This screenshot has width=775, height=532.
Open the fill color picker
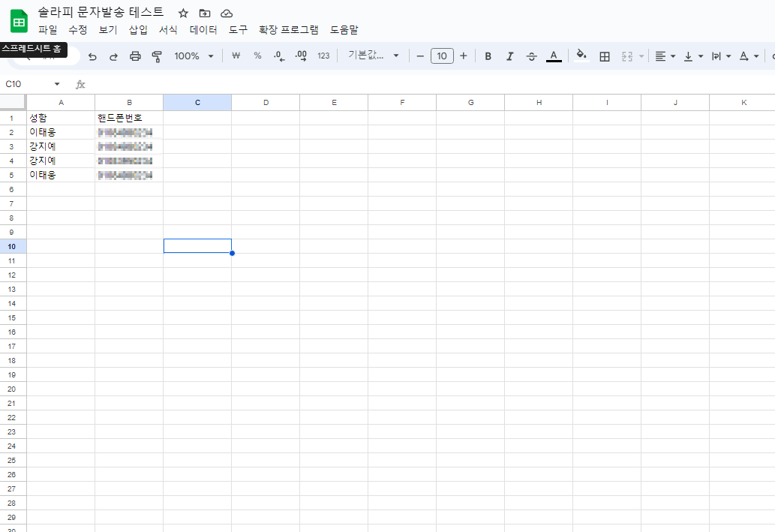click(x=581, y=56)
